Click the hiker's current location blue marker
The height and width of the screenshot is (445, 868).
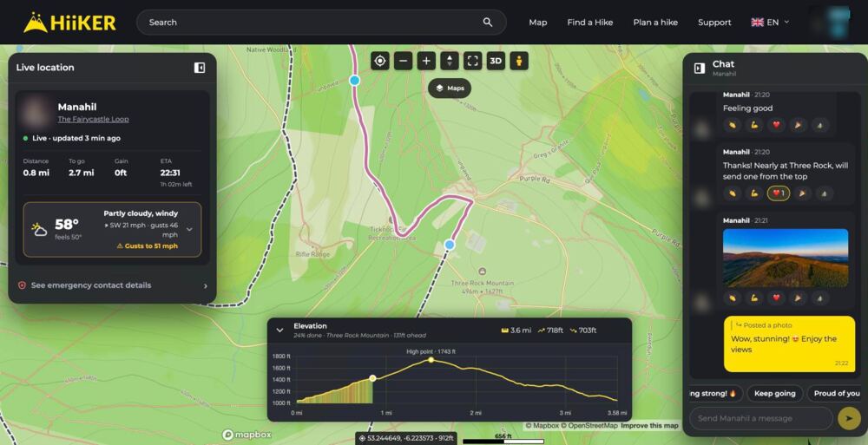[x=450, y=245]
